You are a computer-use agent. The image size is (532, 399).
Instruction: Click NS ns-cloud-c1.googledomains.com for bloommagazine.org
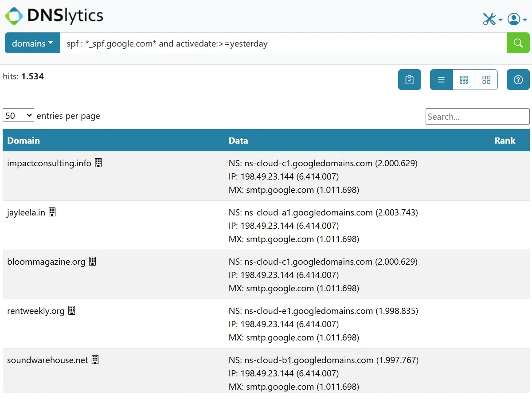[308, 262]
